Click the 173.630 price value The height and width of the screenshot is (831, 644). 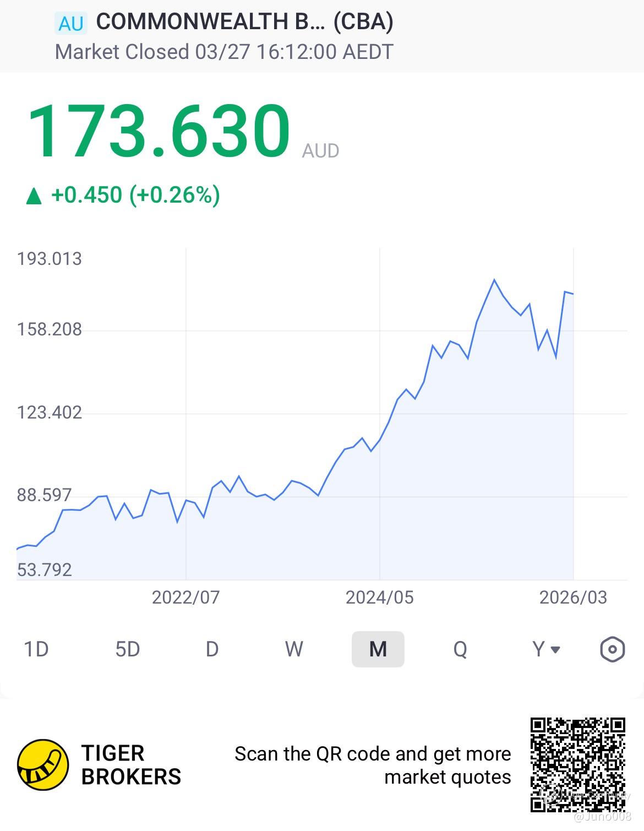click(159, 132)
